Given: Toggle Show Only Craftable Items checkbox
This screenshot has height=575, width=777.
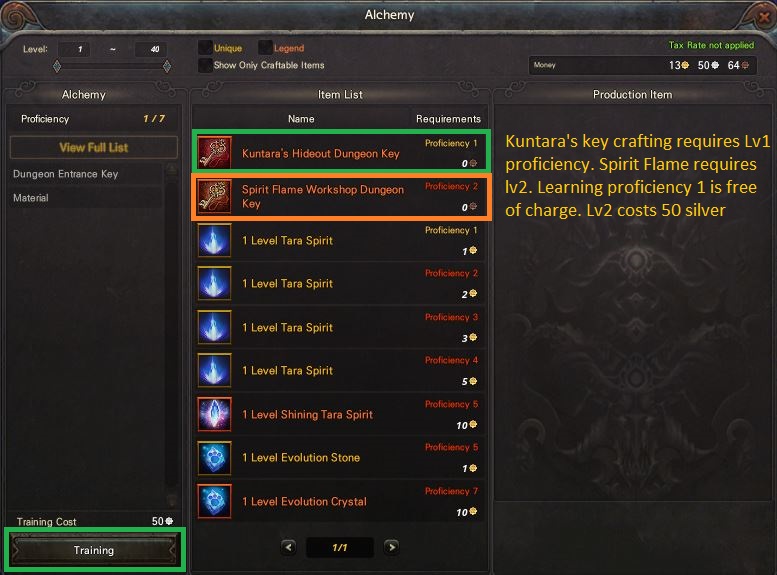Looking at the screenshot, I should [205, 65].
